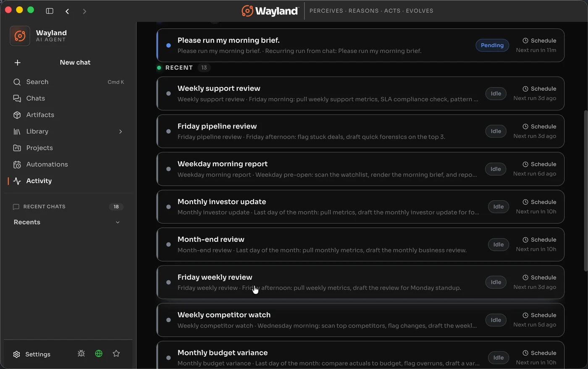Go back with the left arrow
The height and width of the screenshot is (369, 588).
67,11
